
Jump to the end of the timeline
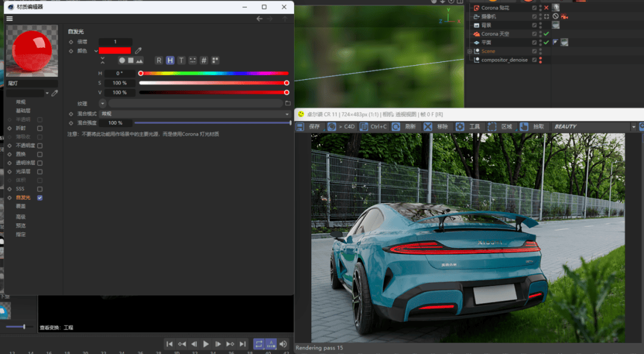(243, 344)
